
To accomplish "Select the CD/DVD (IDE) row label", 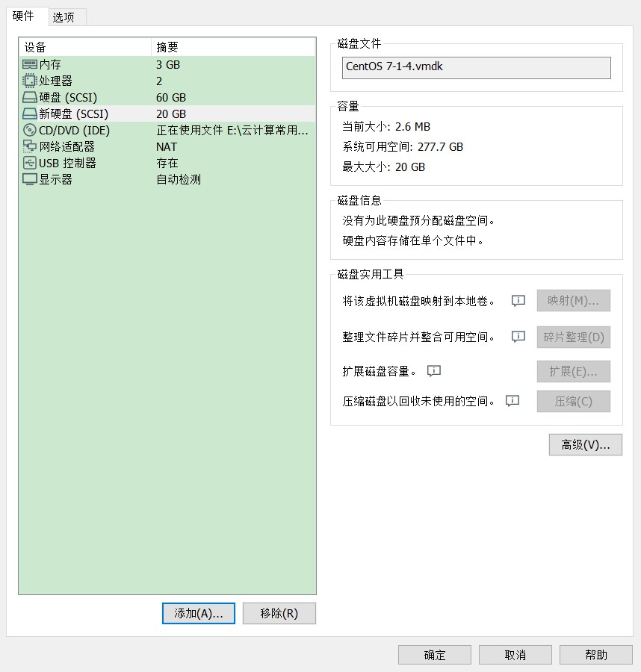I will coord(74,130).
